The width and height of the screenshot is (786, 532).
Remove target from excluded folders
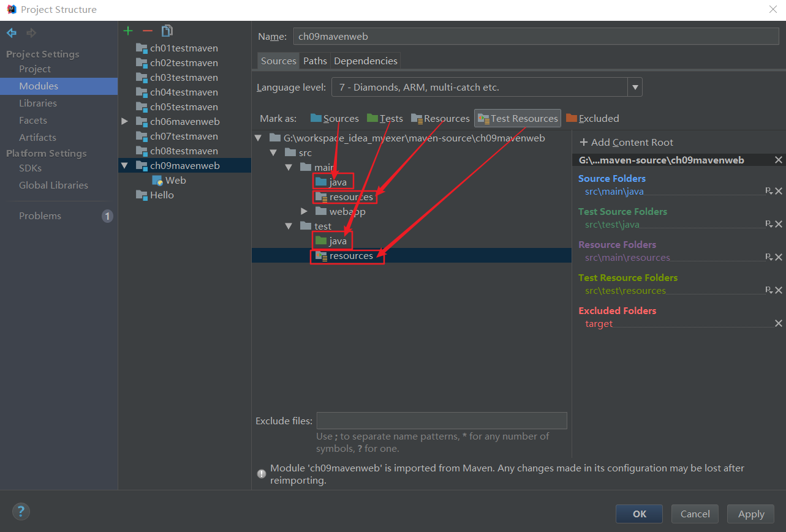click(x=779, y=323)
